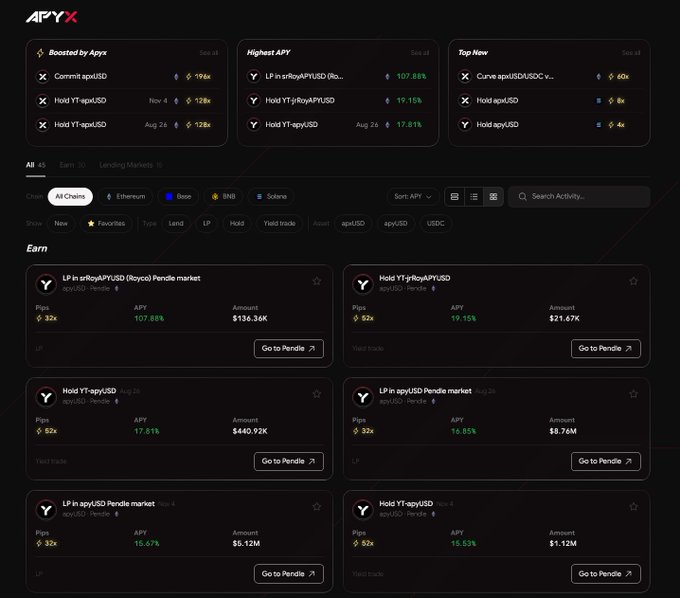Filter type by Hold
Viewport: 680px width, 598px height.
tap(237, 223)
